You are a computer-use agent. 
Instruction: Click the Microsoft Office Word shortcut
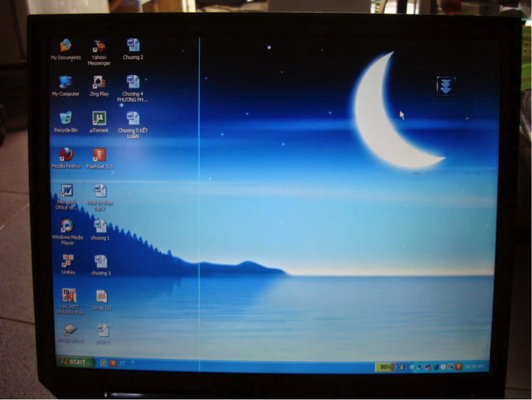(67, 191)
